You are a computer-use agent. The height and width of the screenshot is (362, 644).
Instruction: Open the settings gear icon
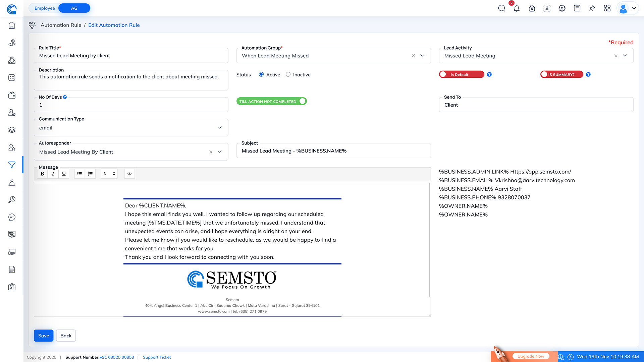pyautogui.click(x=562, y=8)
